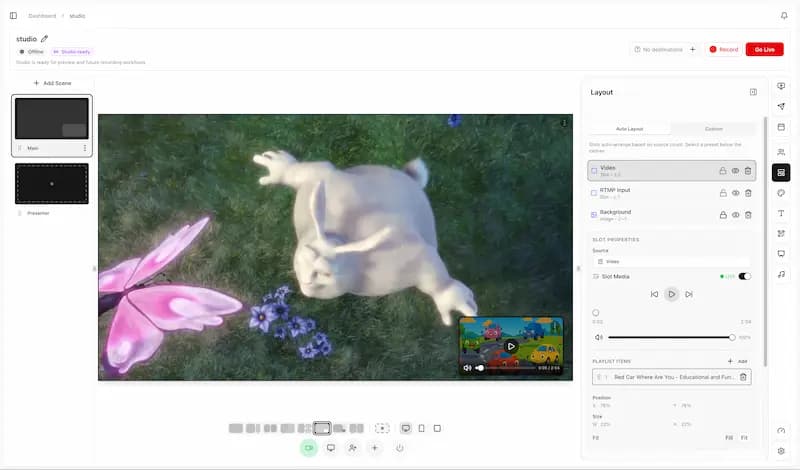The width and height of the screenshot is (800, 470).
Task: Play the slot media
Action: coord(671,294)
